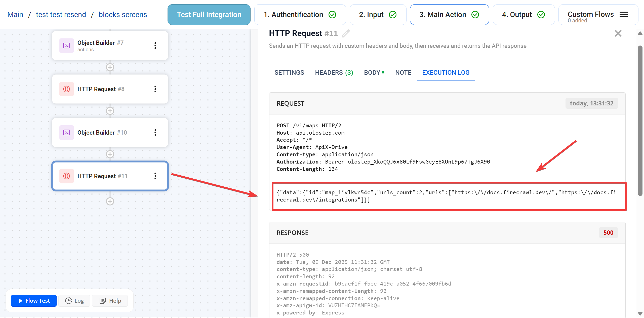Open the blocks screens breadcrumb link
The height and width of the screenshot is (318, 644).
[123, 15]
